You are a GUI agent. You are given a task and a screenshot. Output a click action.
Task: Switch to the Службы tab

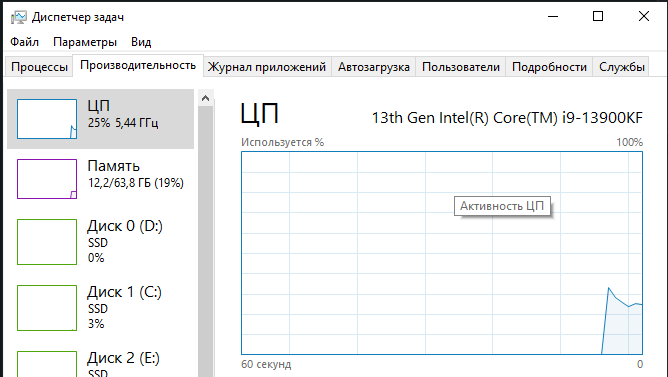pos(621,67)
